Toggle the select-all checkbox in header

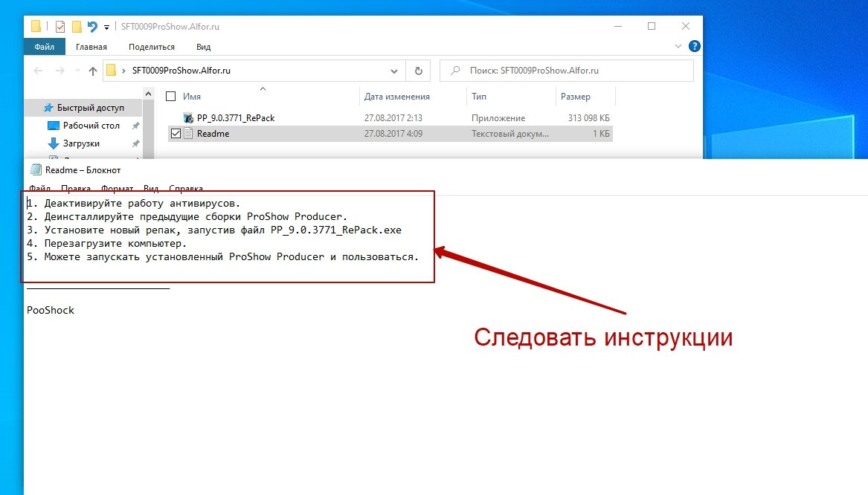coord(171,96)
